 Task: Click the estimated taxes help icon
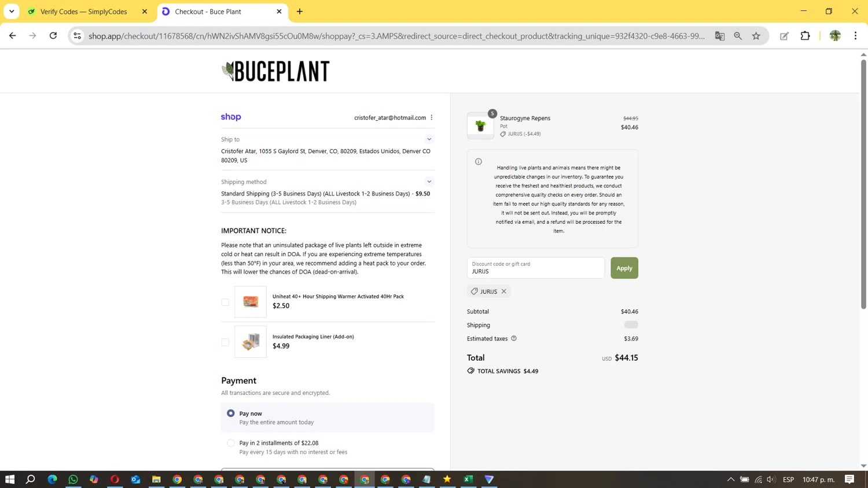[514, 338]
